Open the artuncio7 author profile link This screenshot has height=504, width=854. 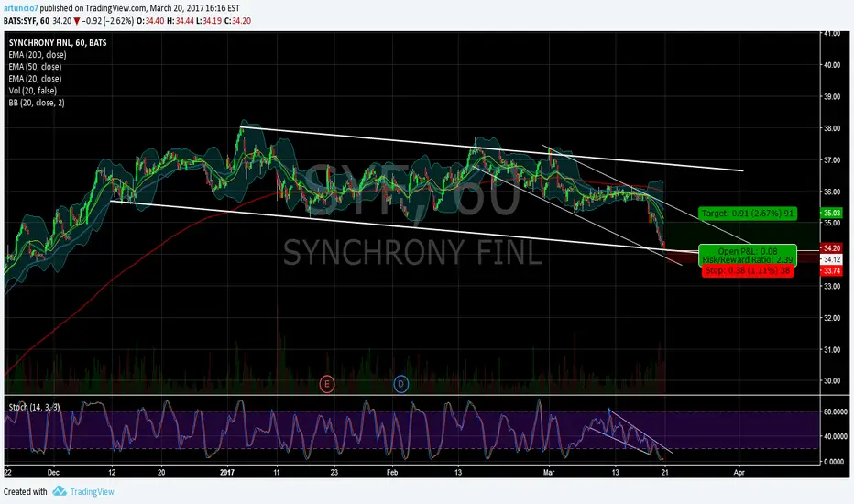21,8
